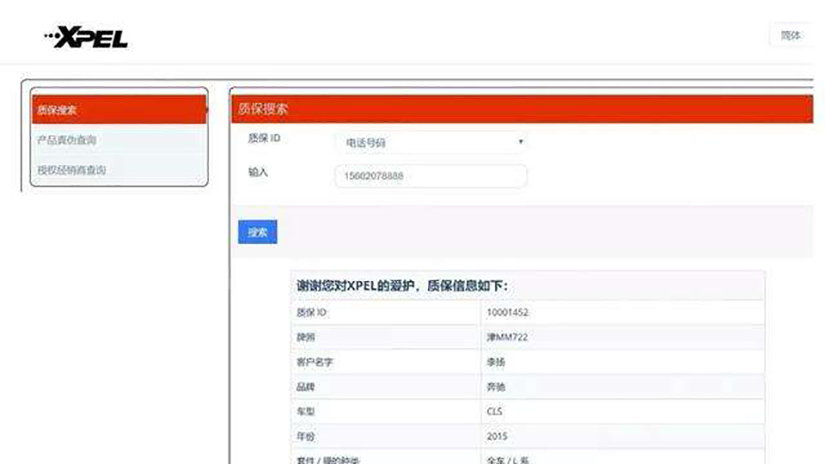Open 产品真伪查询 in the sidebar
Image resolution: width=825 pixels, height=464 pixels.
coord(119,140)
